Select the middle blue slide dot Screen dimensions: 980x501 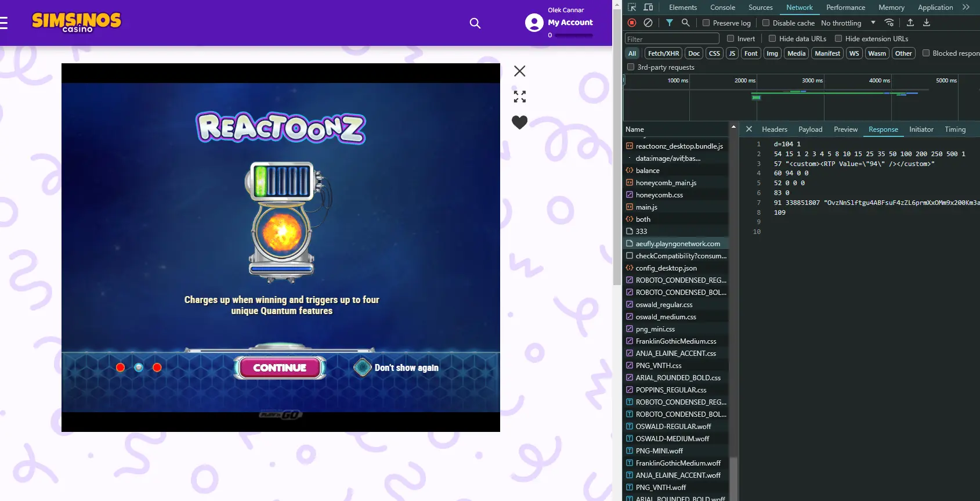[139, 367]
